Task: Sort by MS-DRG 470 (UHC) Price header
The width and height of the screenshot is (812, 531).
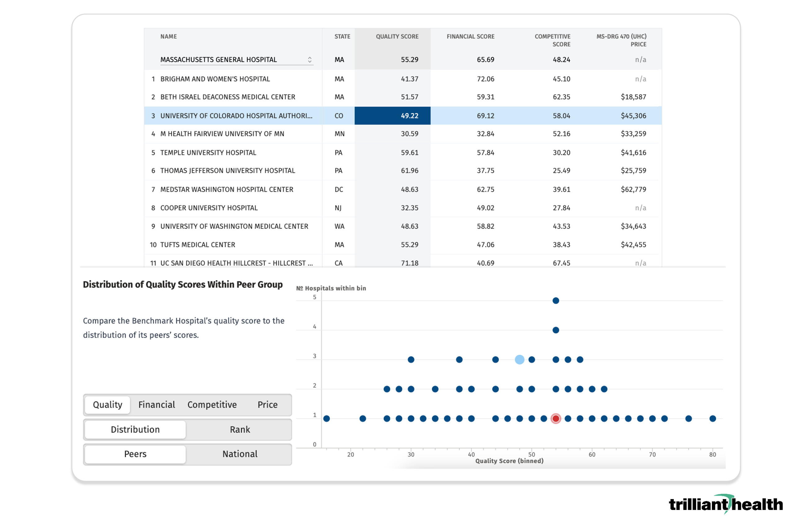Action: (x=621, y=40)
